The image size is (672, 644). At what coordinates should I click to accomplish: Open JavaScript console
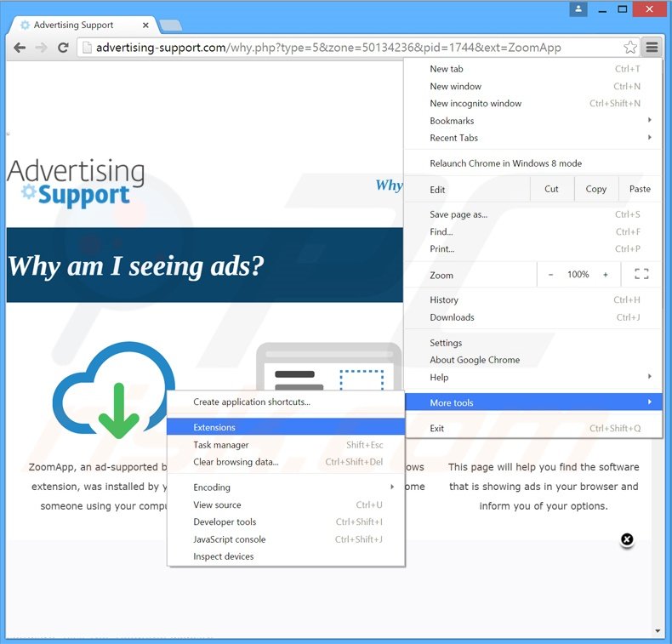pos(286,539)
